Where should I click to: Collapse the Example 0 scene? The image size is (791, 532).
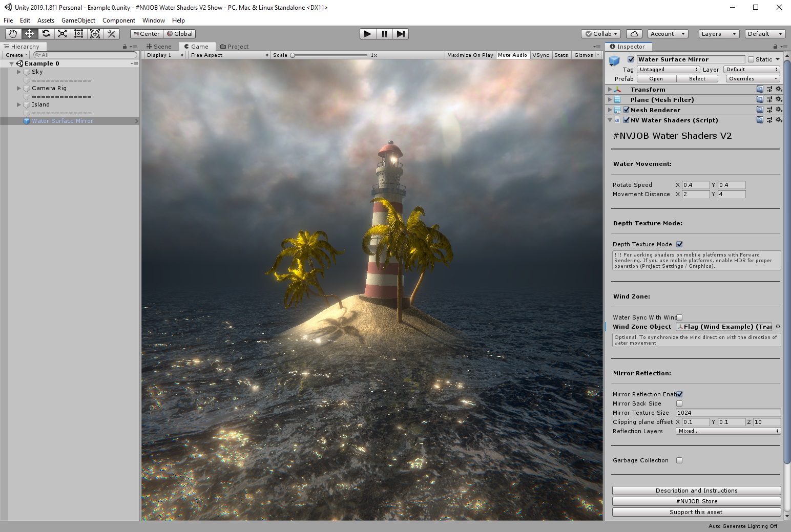pyautogui.click(x=11, y=63)
